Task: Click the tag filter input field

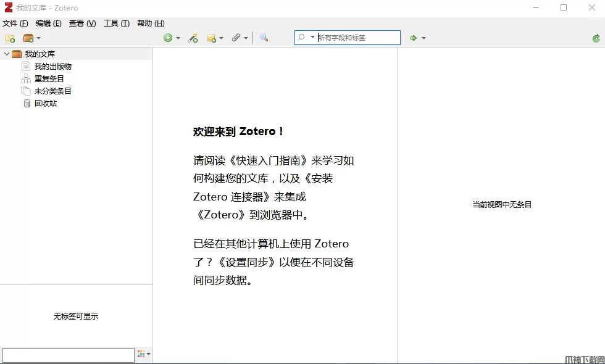Action: point(68,355)
